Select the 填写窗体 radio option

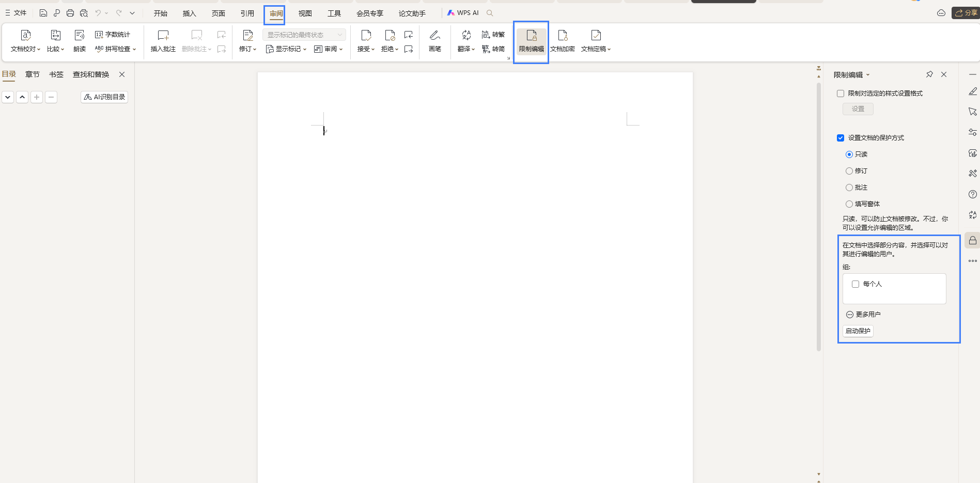point(849,204)
